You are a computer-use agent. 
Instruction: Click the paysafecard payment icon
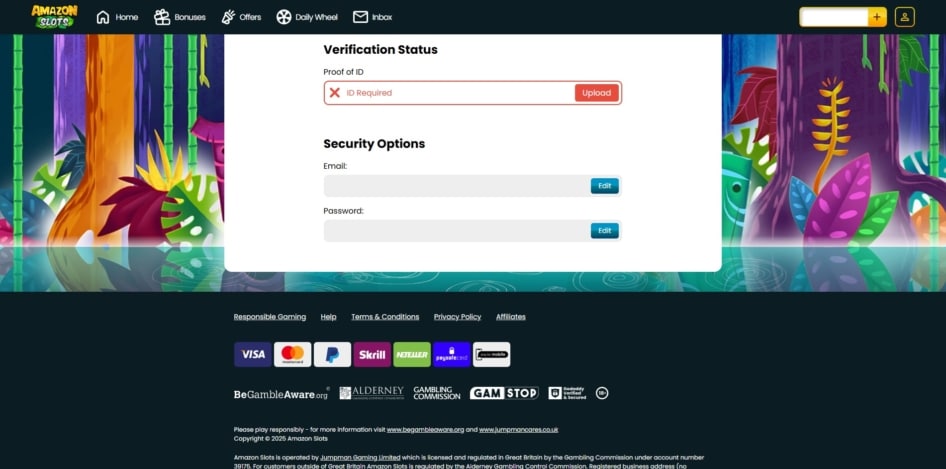452,354
